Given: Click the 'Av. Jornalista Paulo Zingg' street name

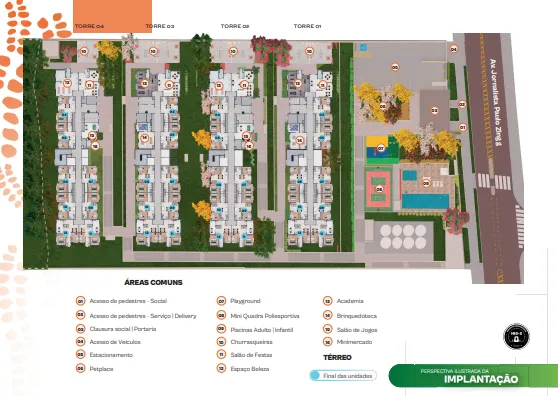Looking at the screenshot, I should pos(496,102).
